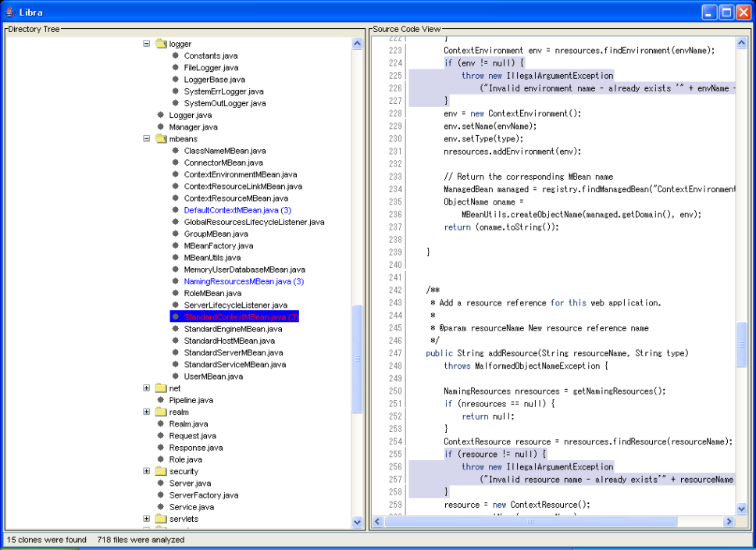The width and height of the screenshot is (756, 550).
Task: Select MBeanUtils.java in directory tree
Action: pyautogui.click(x=212, y=258)
